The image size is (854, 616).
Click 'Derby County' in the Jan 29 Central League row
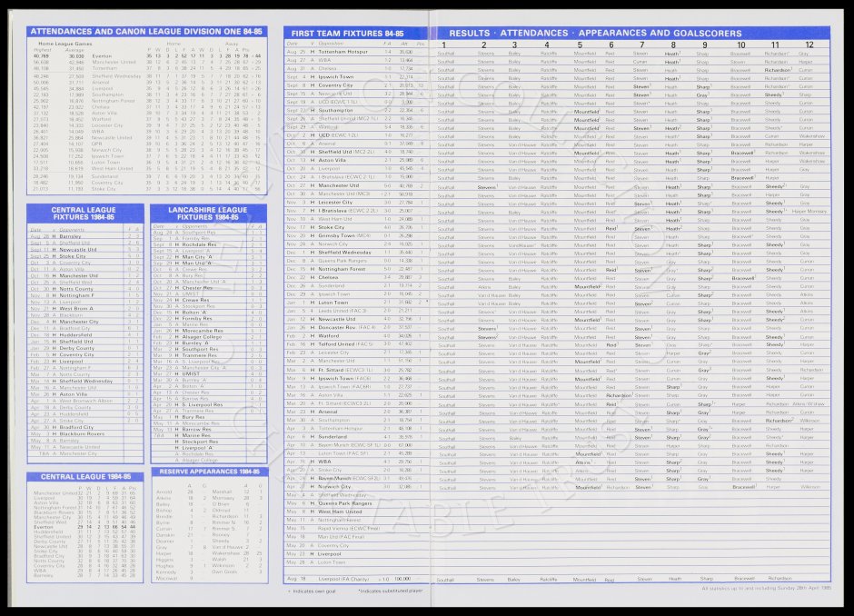77,348
